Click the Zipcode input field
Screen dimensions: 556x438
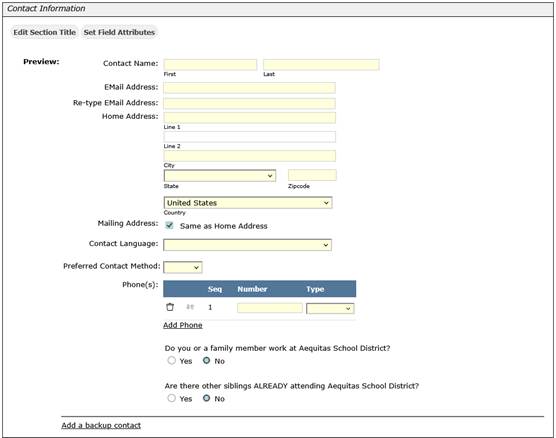point(312,175)
